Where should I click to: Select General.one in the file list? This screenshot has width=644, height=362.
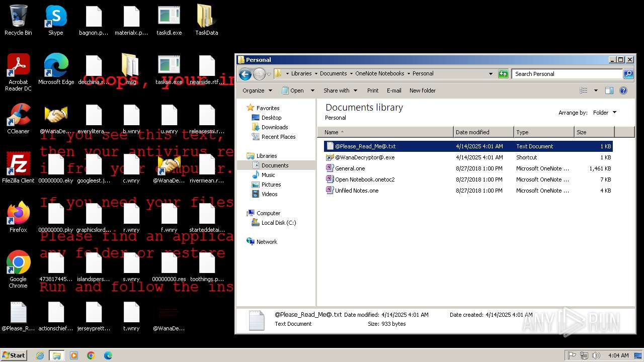click(468, 168)
